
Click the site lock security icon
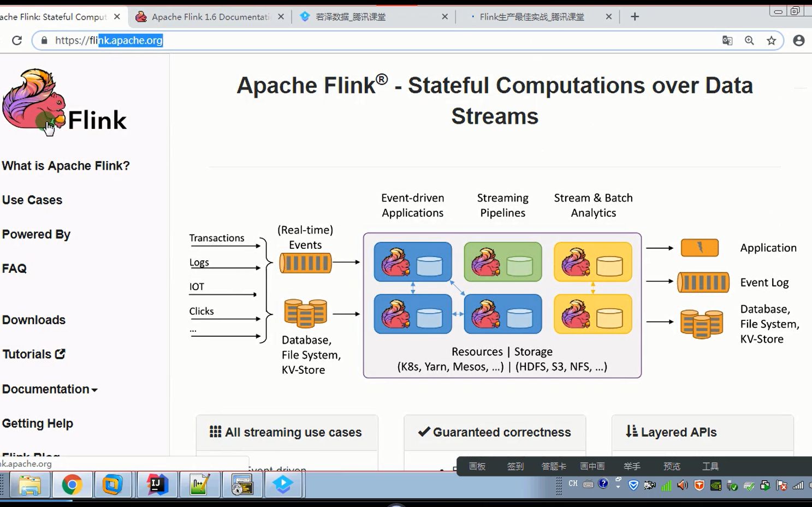(x=44, y=40)
